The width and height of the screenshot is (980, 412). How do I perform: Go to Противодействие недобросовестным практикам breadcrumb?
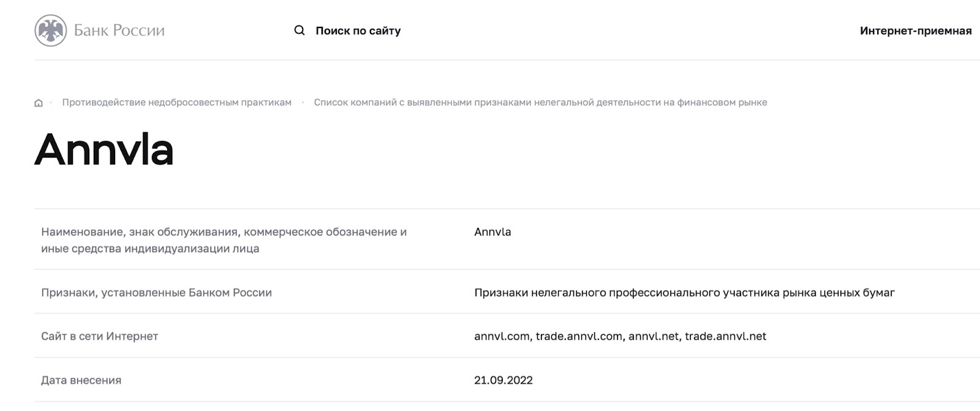176,102
